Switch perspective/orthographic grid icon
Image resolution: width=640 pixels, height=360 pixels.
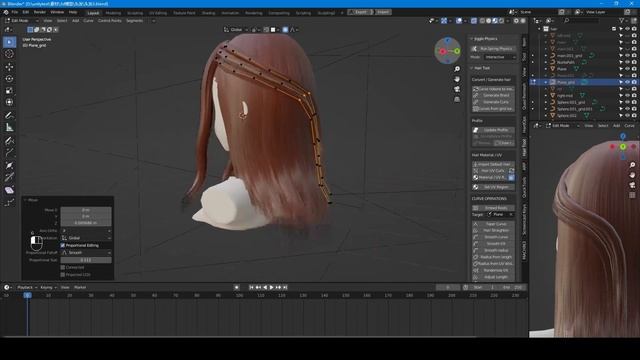pos(457,99)
